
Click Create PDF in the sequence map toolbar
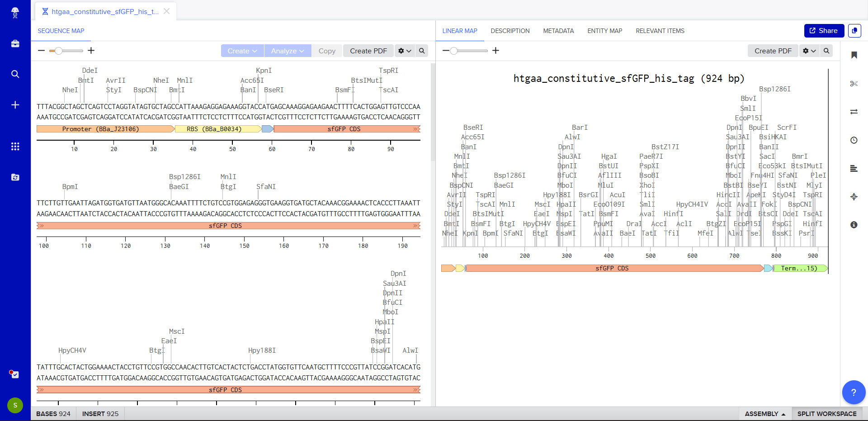[x=368, y=51]
